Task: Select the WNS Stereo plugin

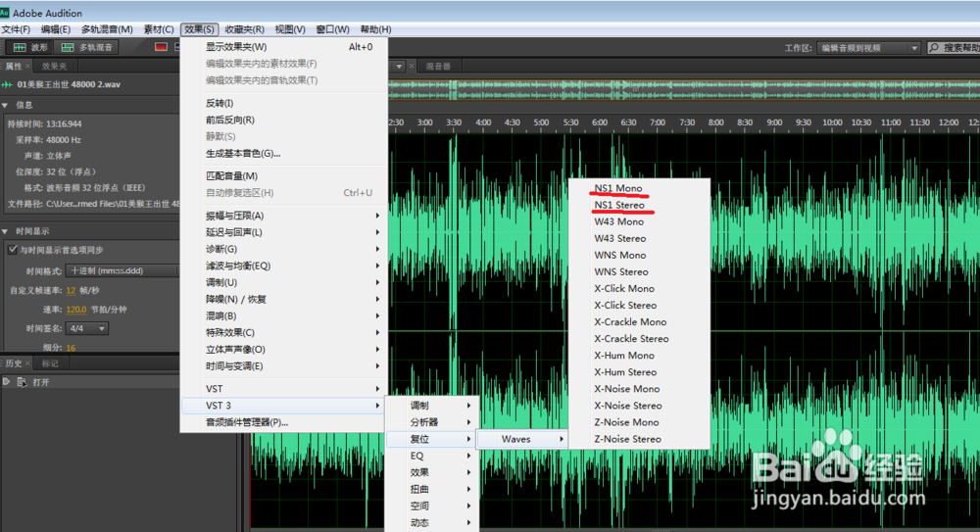Action: click(639, 272)
